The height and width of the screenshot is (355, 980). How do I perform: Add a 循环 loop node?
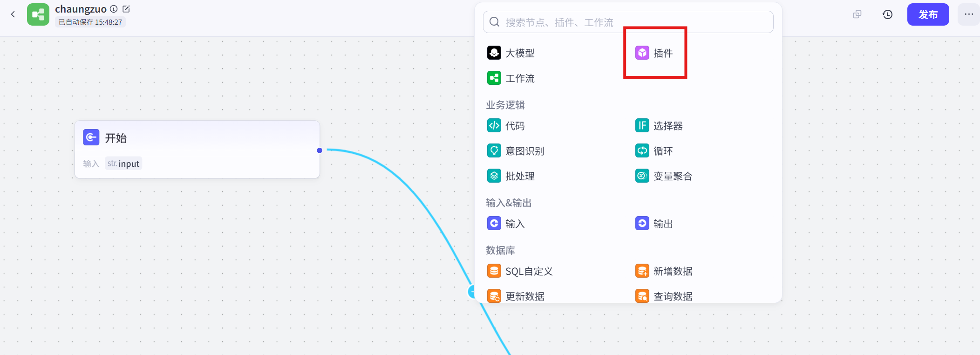pos(654,150)
